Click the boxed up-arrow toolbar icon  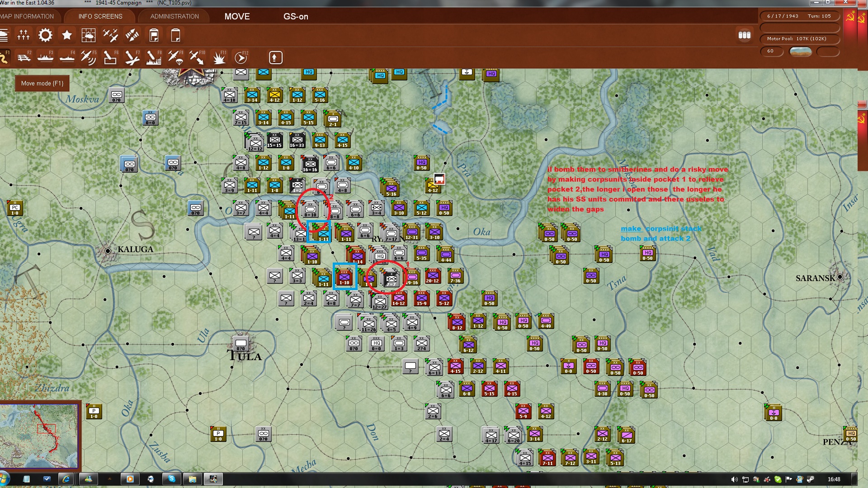[276, 57]
